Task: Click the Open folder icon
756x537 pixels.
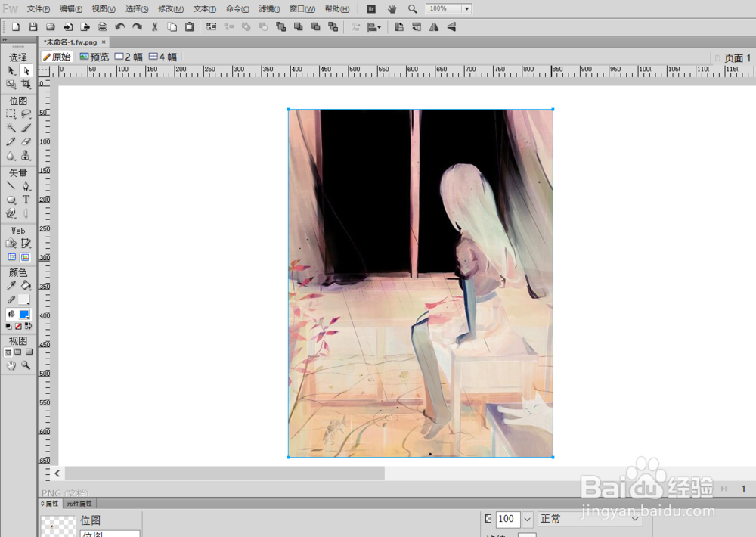Action: pos(50,27)
